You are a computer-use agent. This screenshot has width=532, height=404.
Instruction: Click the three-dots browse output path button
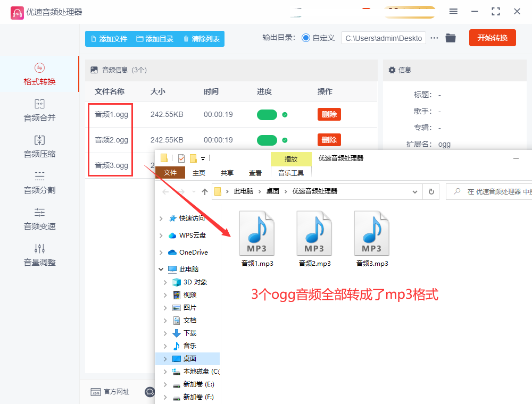(x=434, y=38)
